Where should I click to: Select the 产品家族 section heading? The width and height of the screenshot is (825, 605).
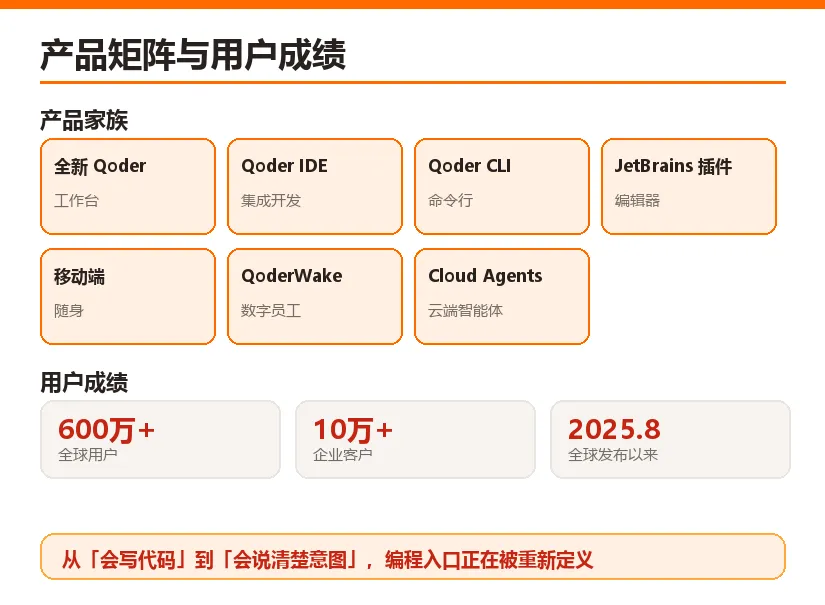[x=84, y=120]
